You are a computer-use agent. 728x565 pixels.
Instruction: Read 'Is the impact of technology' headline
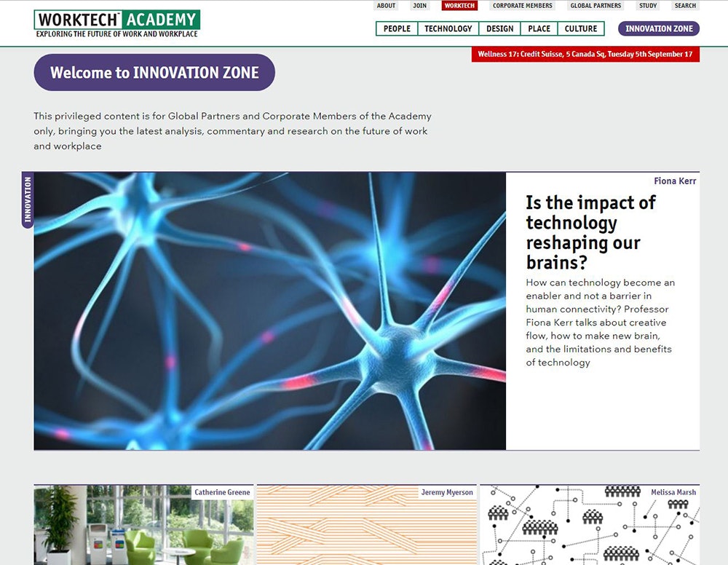pos(590,232)
